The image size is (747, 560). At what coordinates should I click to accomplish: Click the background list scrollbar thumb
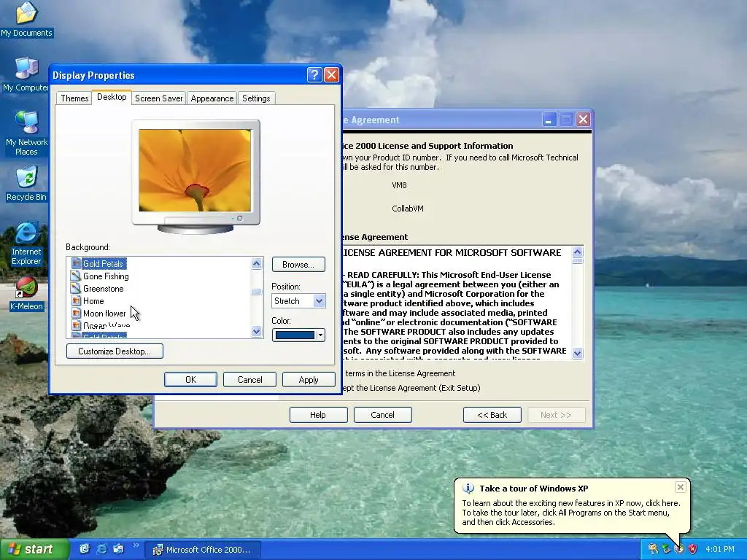click(x=256, y=292)
